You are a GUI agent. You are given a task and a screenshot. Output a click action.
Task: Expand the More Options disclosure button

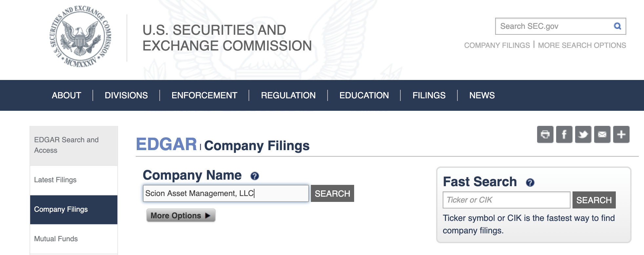pyautogui.click(x=181, y=215)
